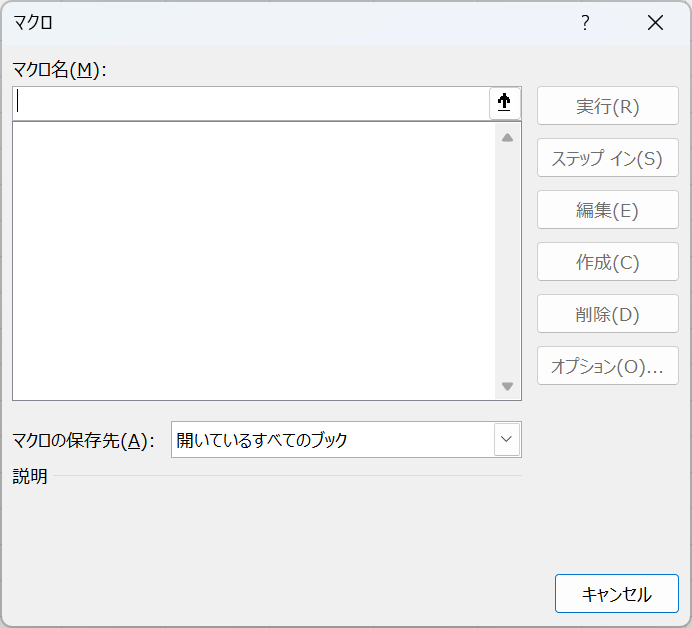Click the マクロ dialog title bar text
This screenshot has height=628, width=692.
click(x=33, y=22)
